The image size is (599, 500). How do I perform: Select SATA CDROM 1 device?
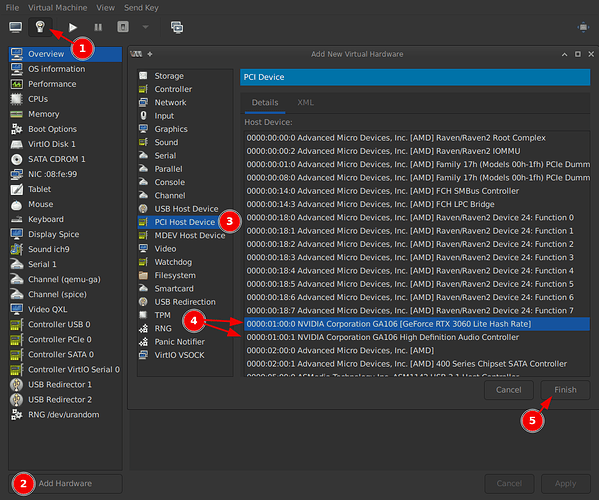pos(65,159)
